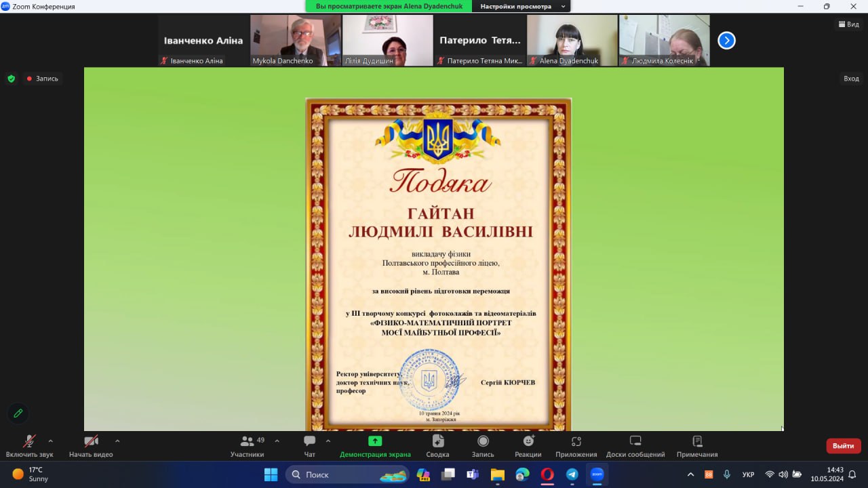Open the Примечания notes tool

[x=697, y=445]
